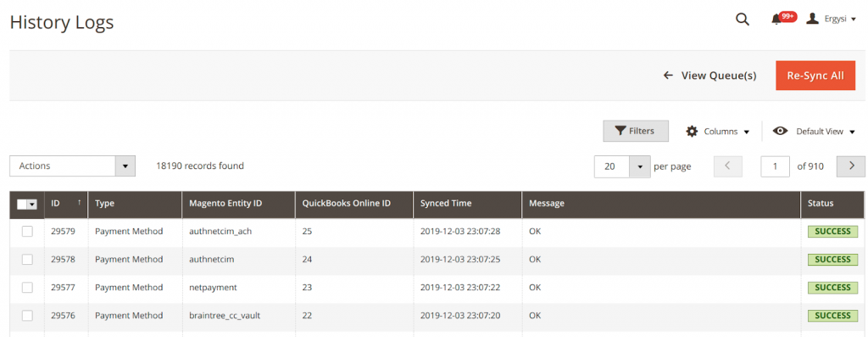Click the Re-Sync All button
This screenshot has height=337, width=868.
coord(815,76)
